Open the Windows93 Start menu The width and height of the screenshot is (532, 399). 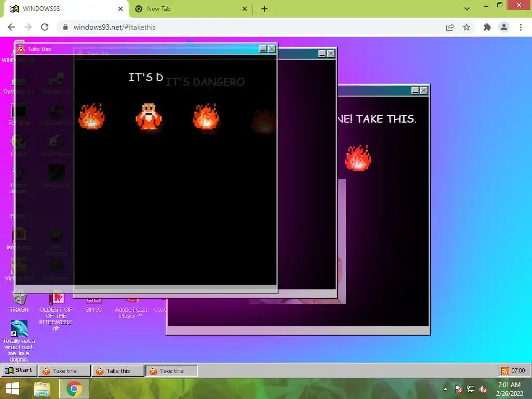pos(19,370)
